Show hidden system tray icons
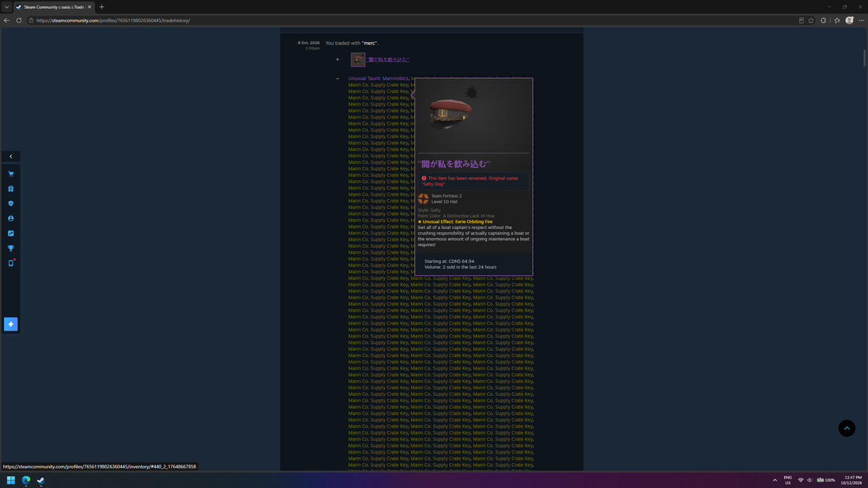 coord(775,480)
